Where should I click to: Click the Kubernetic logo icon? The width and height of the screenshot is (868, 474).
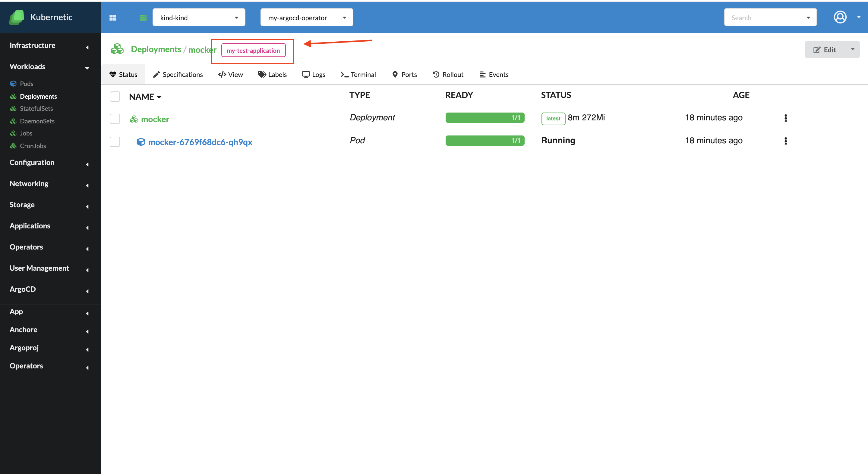click(17, 17)
